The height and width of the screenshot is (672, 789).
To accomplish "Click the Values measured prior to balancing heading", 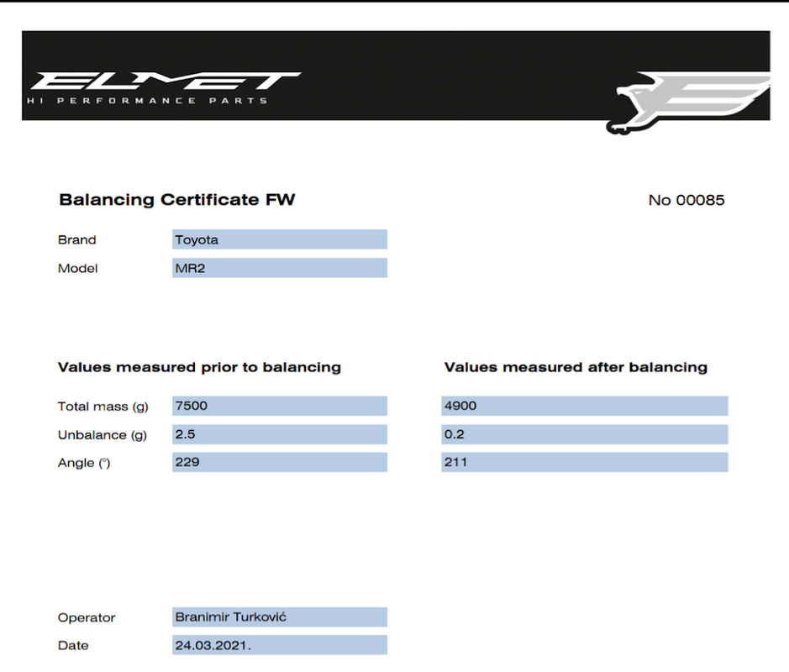I will click(x=199, y=367).
